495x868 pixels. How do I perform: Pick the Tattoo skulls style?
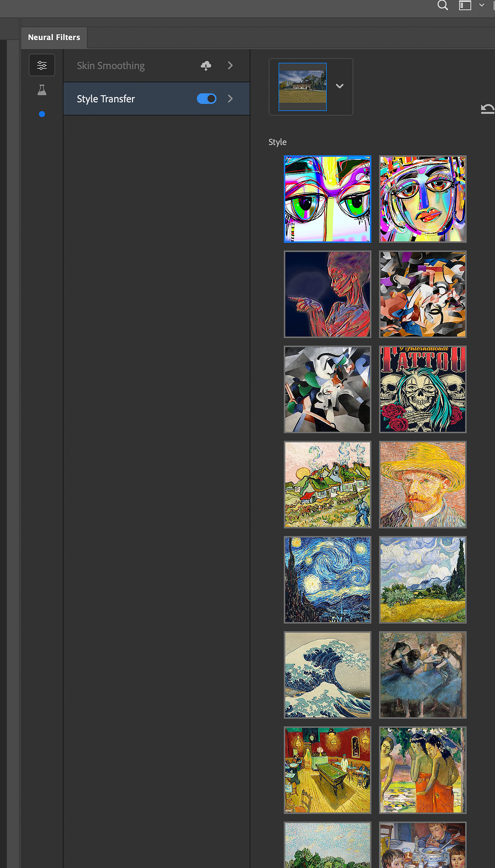[x=423, y=389]
